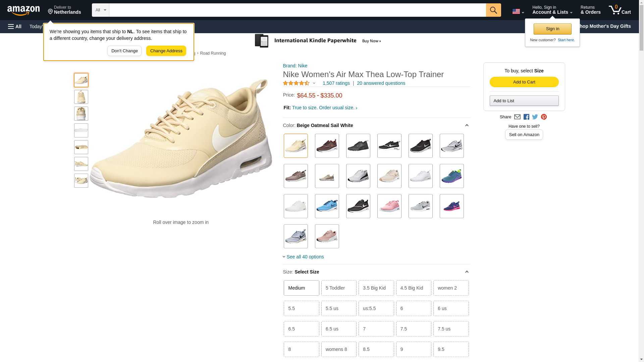
Task: Share via email envelope icon
Action: 517,117
